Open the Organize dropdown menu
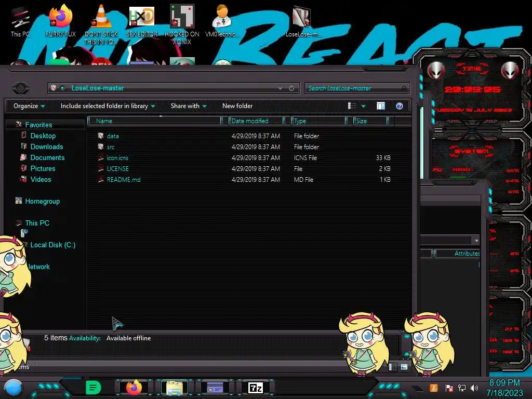The height and width of the screenshot is (399, 532). pos(29,106)
